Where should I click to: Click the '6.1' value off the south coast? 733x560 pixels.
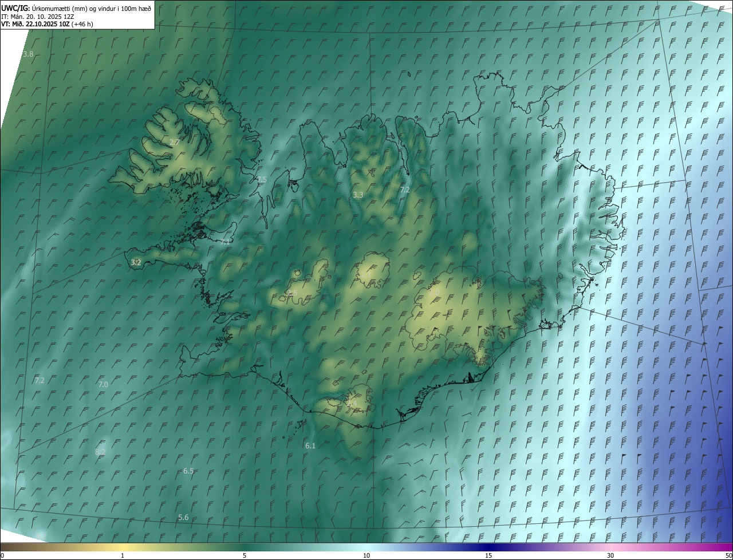(x=310, y=445)
